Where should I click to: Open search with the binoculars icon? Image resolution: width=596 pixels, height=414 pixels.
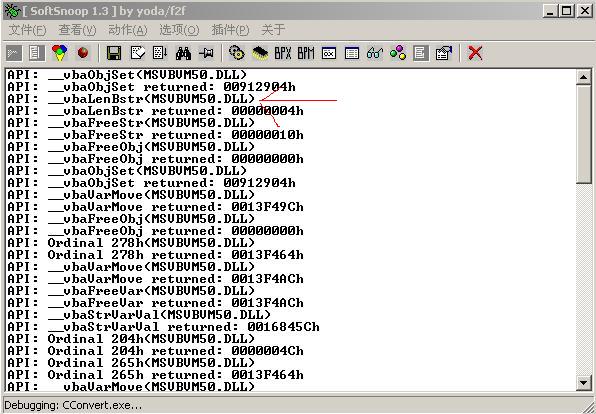184,53
